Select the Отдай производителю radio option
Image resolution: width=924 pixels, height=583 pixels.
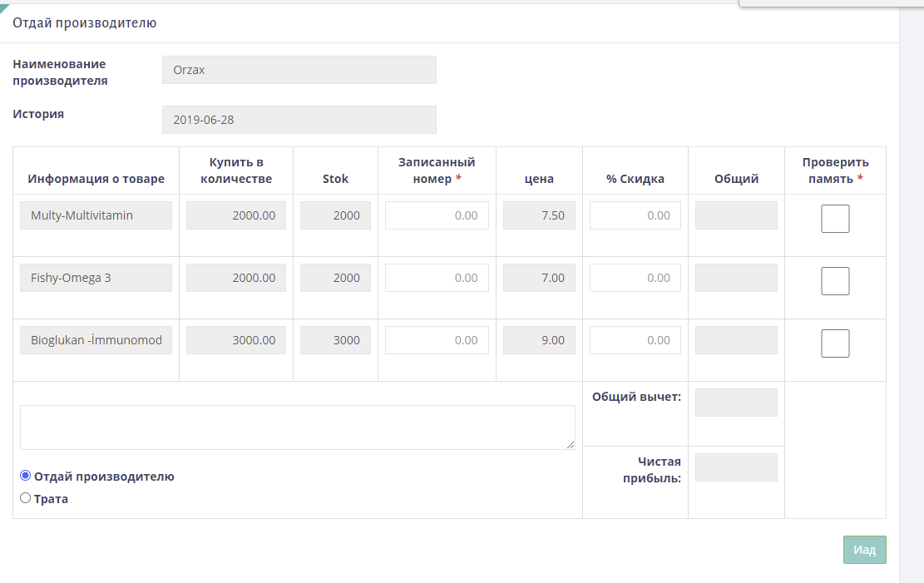point(25,475)
